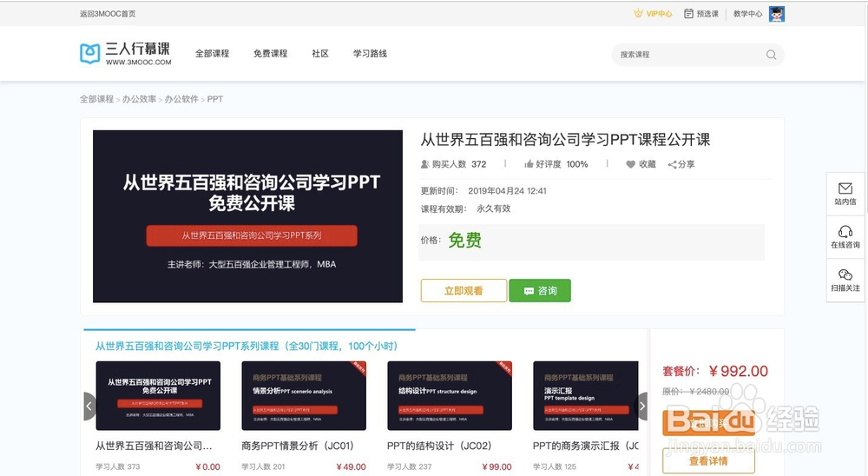868x476 pixels.
Task: Open 结构设计 course thumbnail
Action: 450,395
